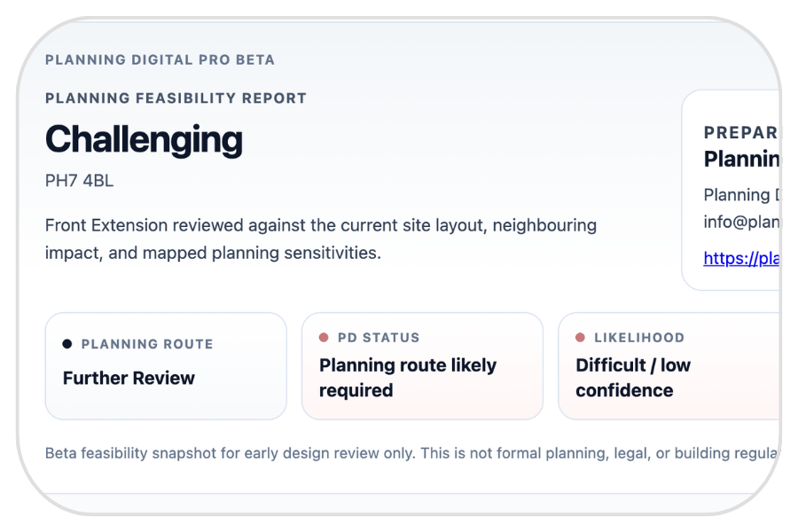
Task: Click the dark dot beside Planning Route
Action: tap(67, 344)
